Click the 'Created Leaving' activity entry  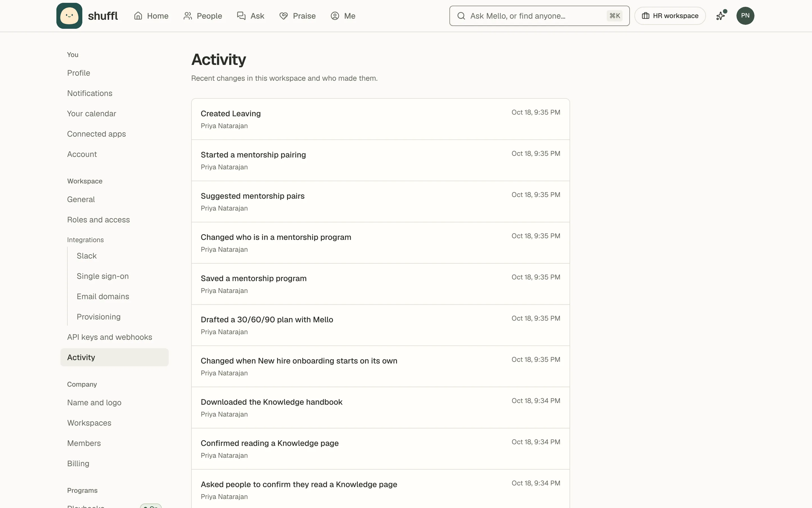[x=381, y=119]
